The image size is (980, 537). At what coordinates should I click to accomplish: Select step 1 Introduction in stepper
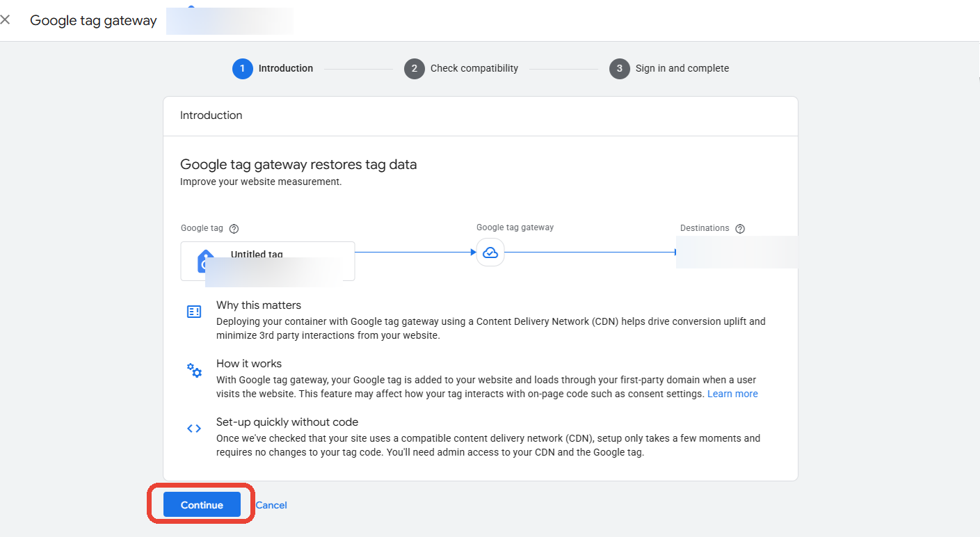(x=273, y=68)
